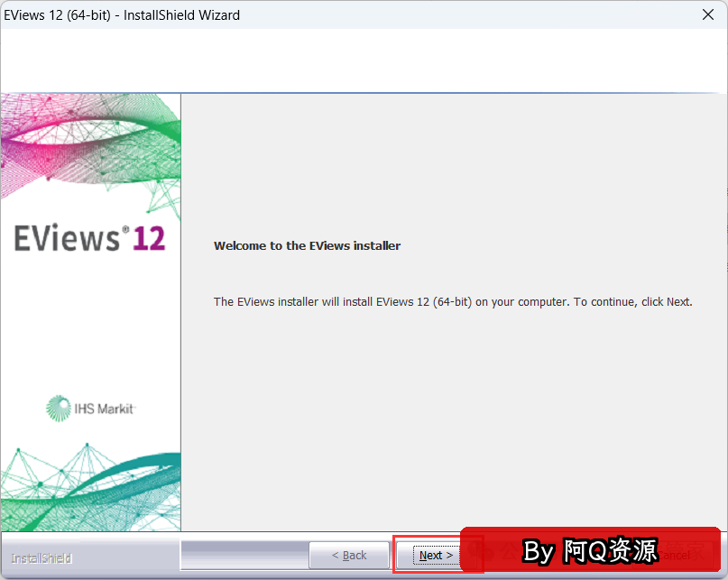Click the registered trademark symbol beside EViews
The width and height of the screenshot is (728, 580).
(125, 229)
